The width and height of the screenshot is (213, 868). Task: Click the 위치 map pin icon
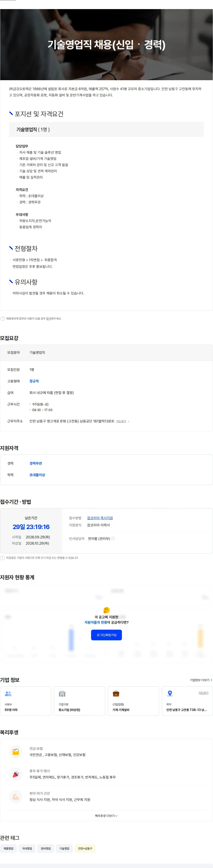tap(170, 693)
